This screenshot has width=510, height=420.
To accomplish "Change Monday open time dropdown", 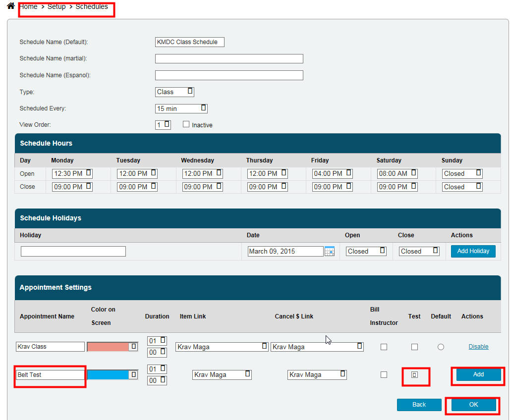I will point(72,173).
